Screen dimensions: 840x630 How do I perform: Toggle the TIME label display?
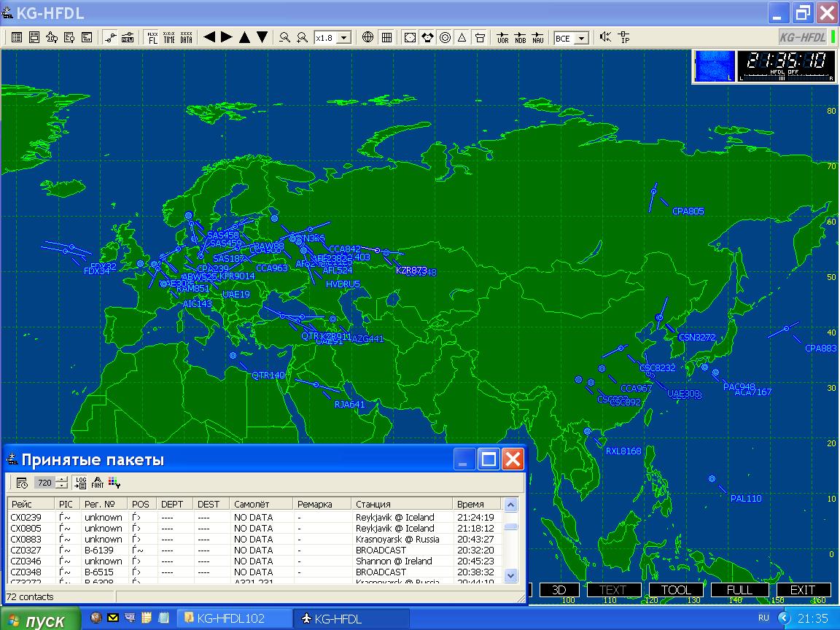point(169,37)
